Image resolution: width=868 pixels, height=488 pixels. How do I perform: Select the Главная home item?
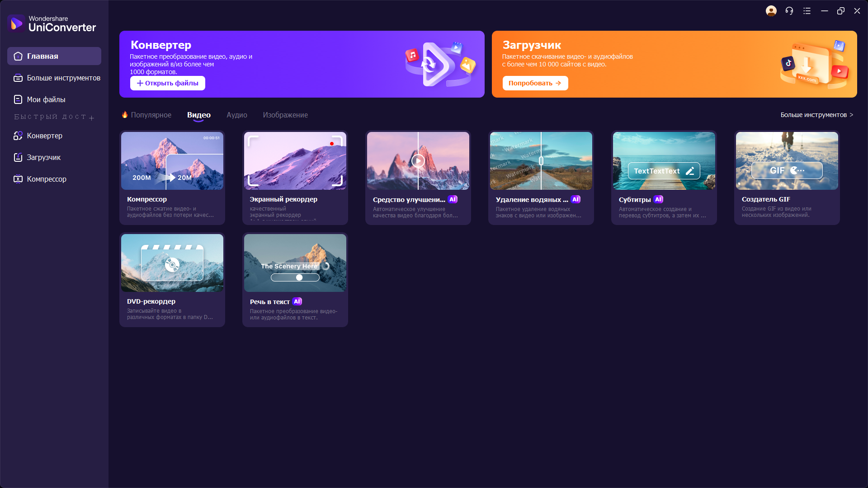tap(42, 56)
